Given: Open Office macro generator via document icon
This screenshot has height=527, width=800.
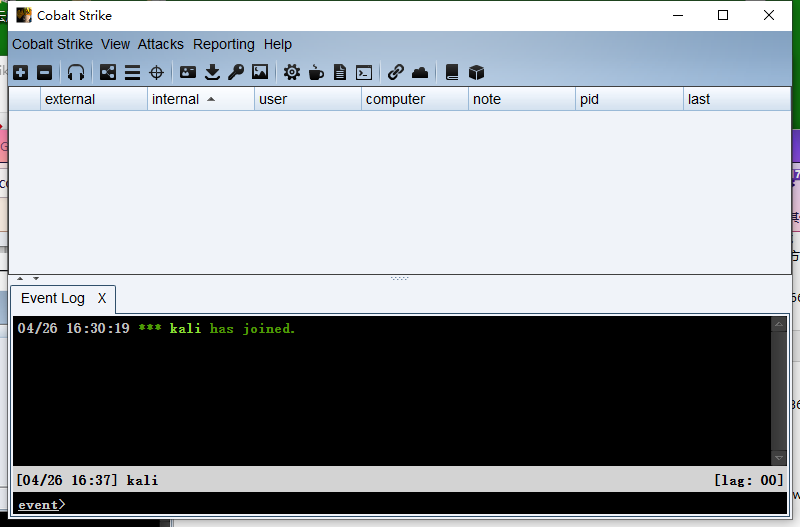Looking at the screenshot, I should coord(340,72).
